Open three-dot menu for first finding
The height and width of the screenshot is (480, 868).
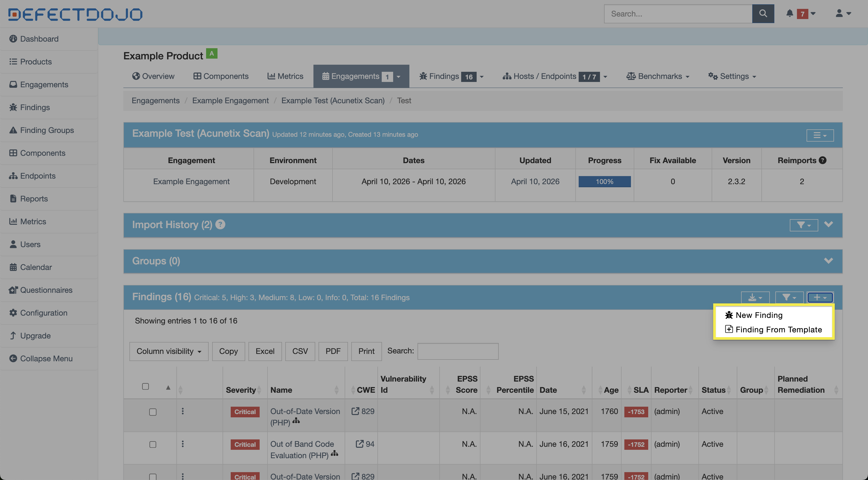pos(183,411)
